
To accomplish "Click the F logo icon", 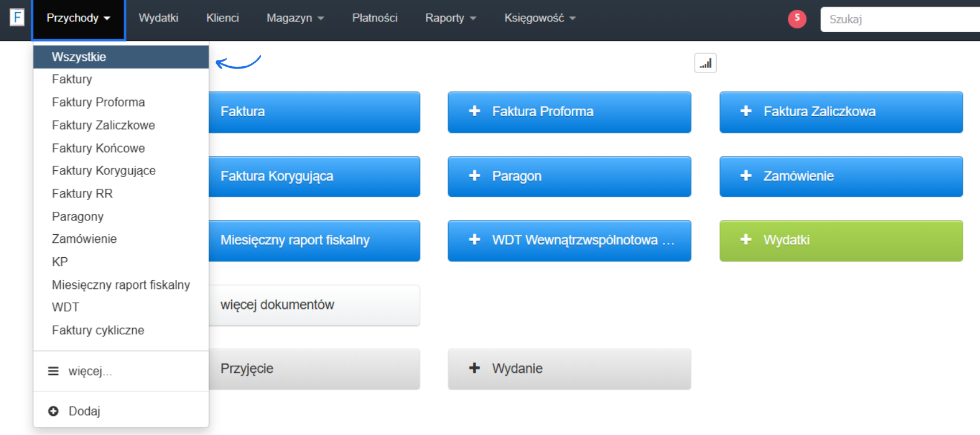I will point(17,18).
